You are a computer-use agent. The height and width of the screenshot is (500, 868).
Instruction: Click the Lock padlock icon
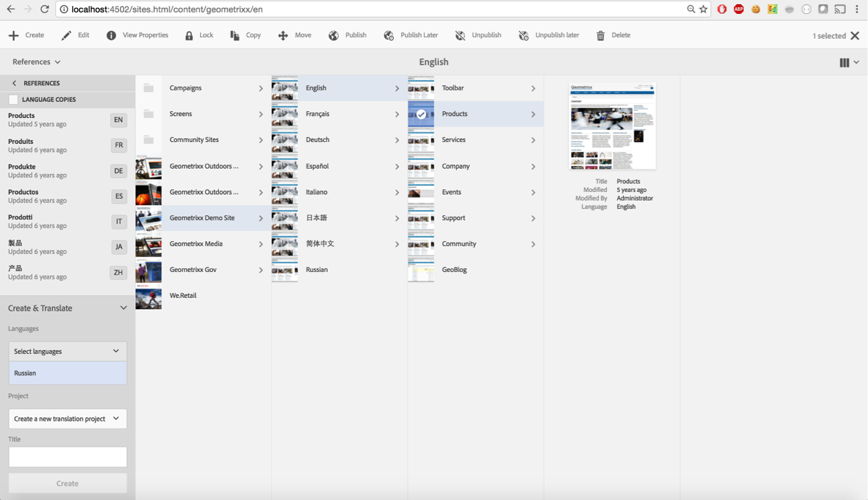click(189, 35)
